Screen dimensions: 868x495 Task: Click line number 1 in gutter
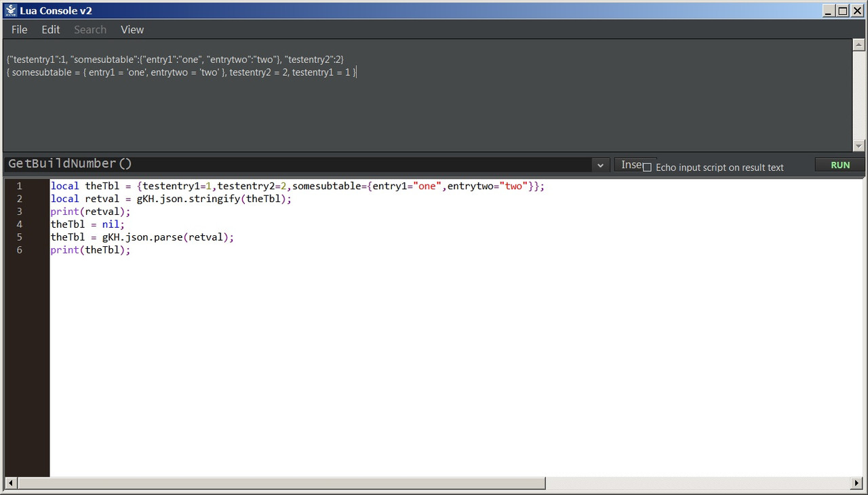(19, 186)
